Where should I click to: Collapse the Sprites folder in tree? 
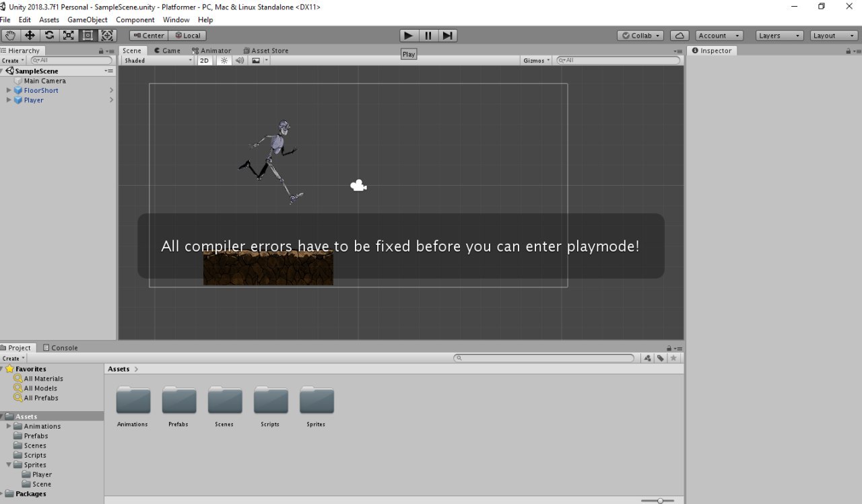(9, 465)
